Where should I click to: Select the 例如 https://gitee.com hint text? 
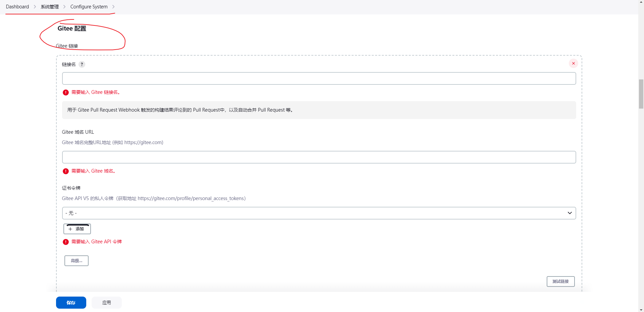click(112, 142)
